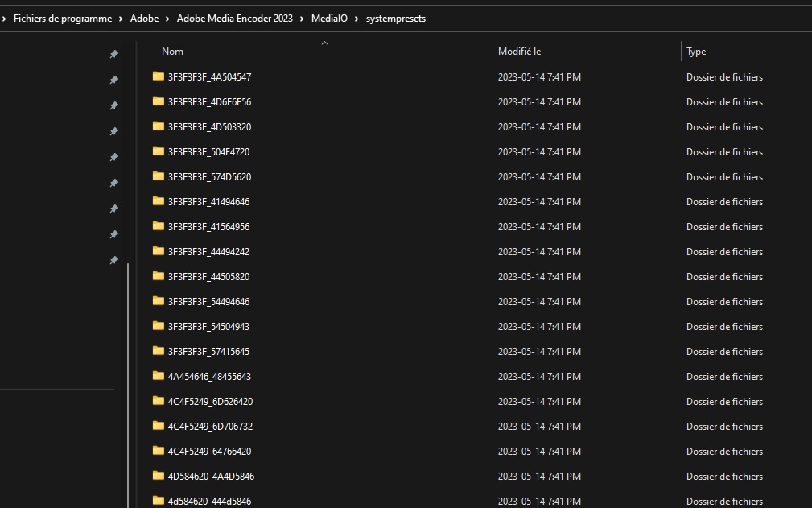Select the folder name 4A454646_48455643
Image resolution: width=812 pixels, height=508 pixels.
click(x=209, y=377)
